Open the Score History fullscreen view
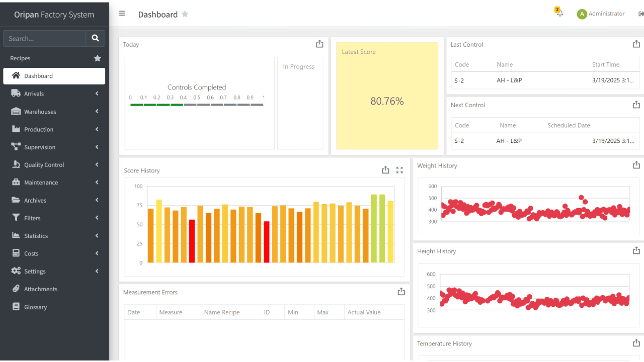 (x=399, y=170)
